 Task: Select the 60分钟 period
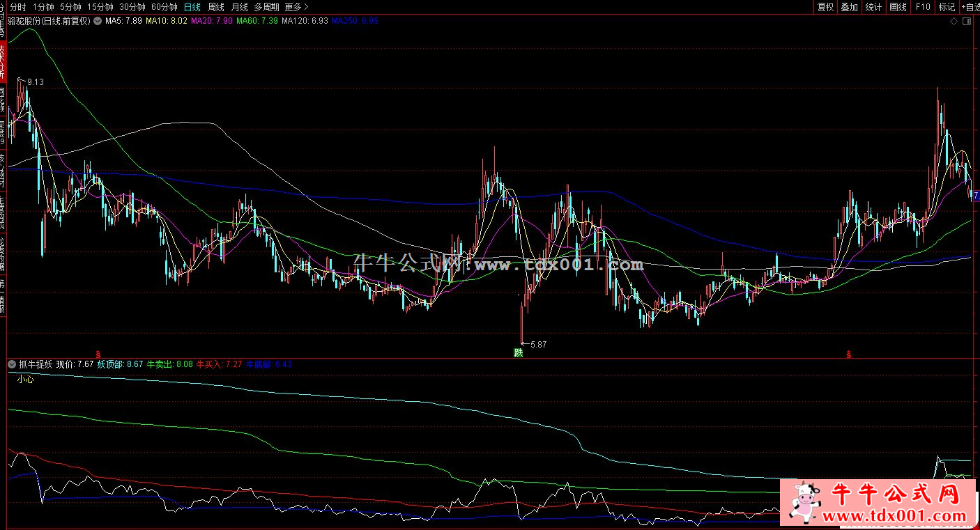[164, 7]
